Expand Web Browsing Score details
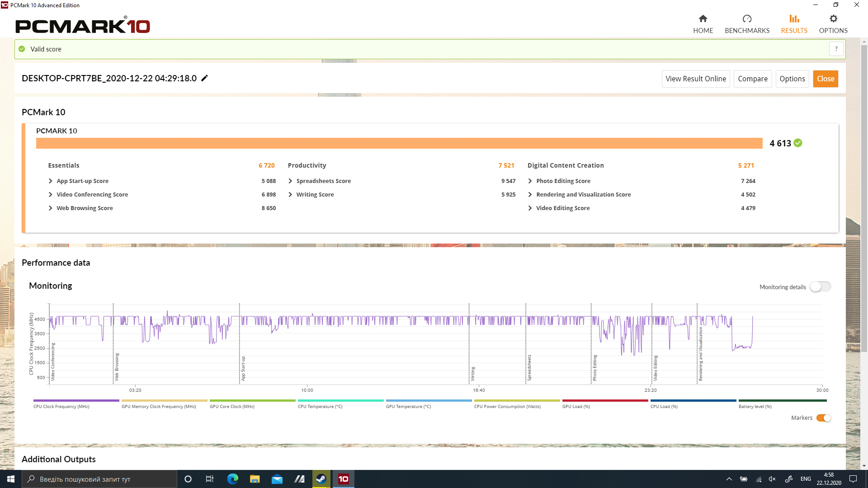 point(50,208)
